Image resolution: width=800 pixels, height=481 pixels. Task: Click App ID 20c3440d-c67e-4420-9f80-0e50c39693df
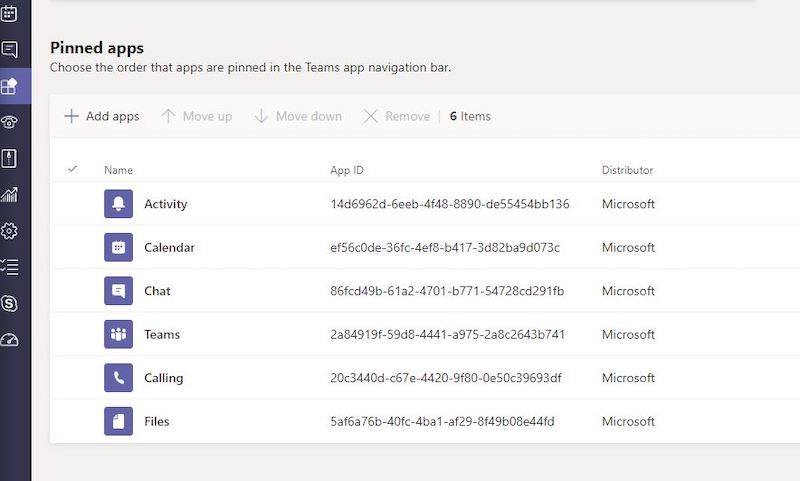pyautogui.click(x=446, y=378)
